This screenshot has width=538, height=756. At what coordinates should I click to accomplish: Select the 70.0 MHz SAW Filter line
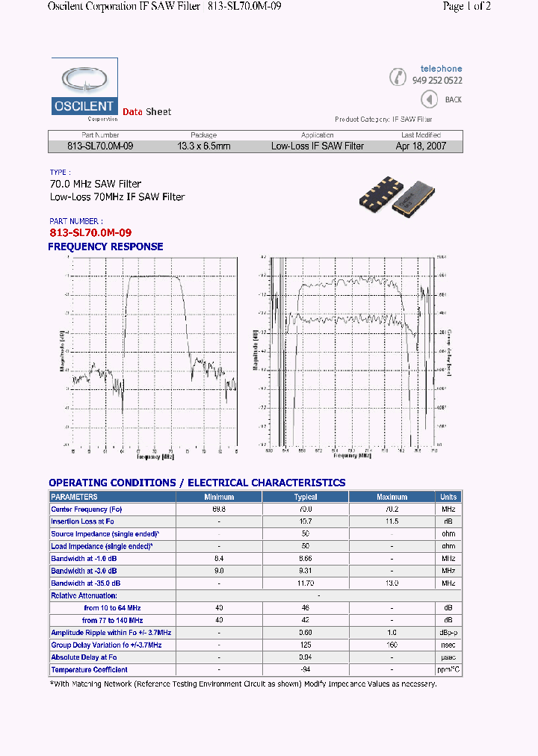(96, 184)
